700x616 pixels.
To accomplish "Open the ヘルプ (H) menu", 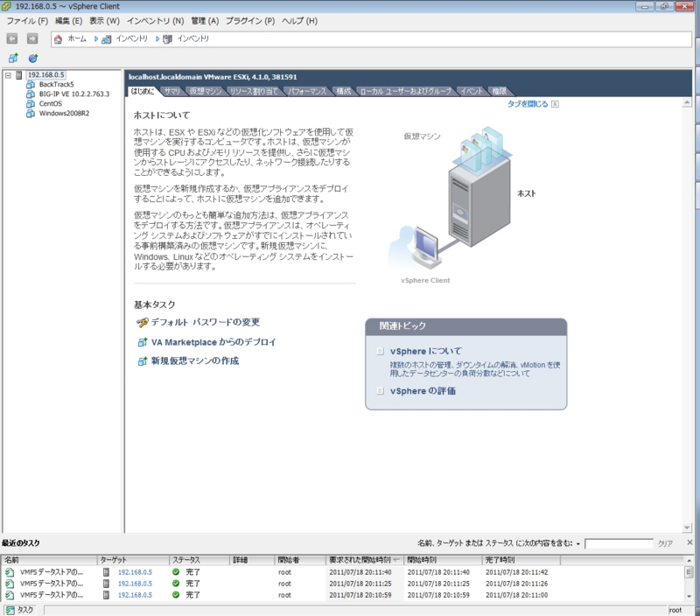I will (x=299, y=21).
